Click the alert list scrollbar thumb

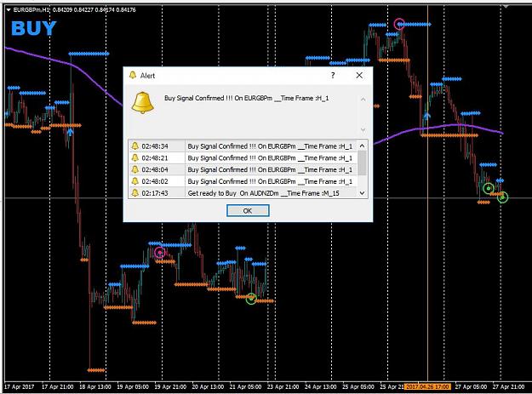point(362,163)
